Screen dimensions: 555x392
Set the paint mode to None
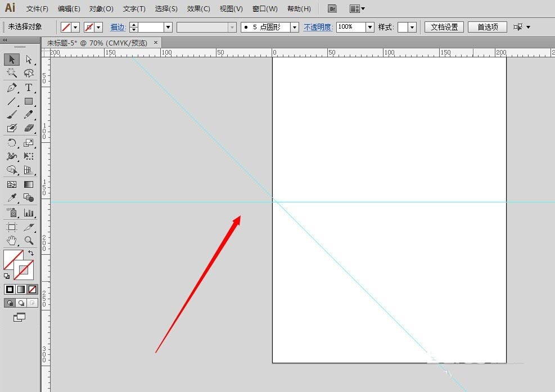click(32, 289)
